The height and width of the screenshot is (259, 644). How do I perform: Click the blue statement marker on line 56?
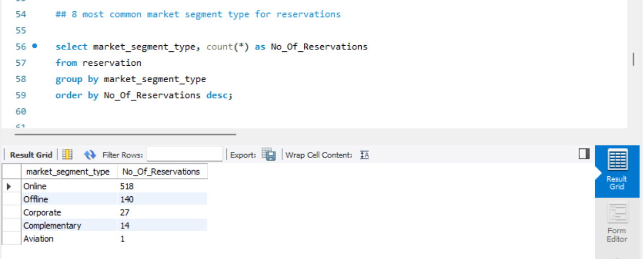[x=34, y=46]
